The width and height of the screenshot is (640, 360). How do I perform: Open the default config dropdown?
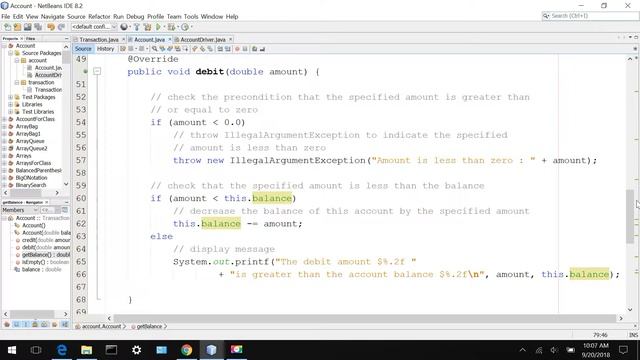pos(94,27)
